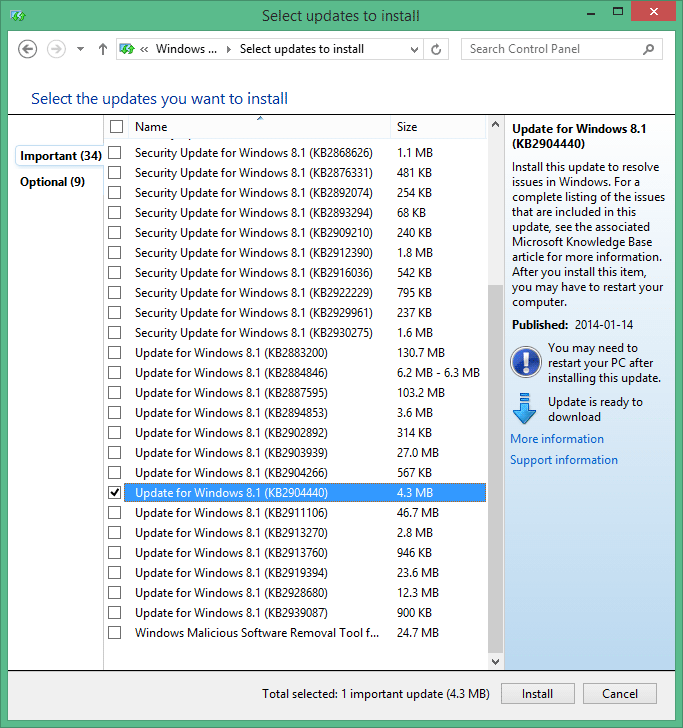Select row Security Update (KB2916036)
Viewport: 683px width, 728px height.
point(305,273)
